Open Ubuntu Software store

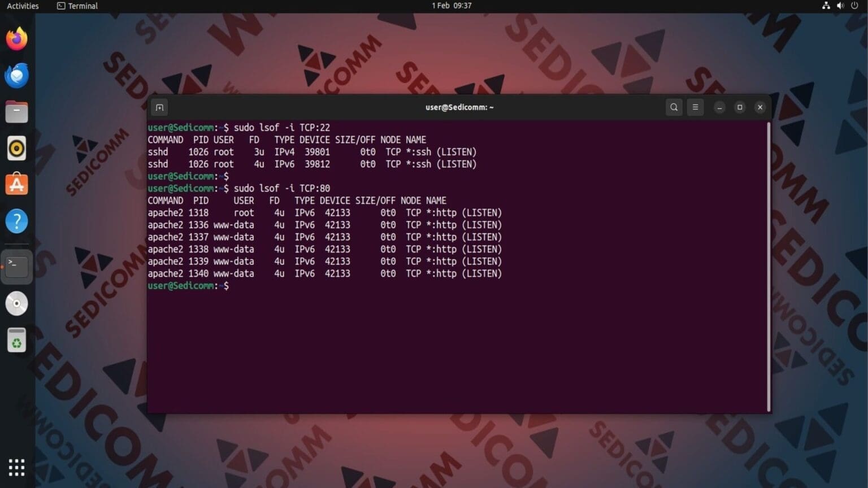[x=16, y=184]
